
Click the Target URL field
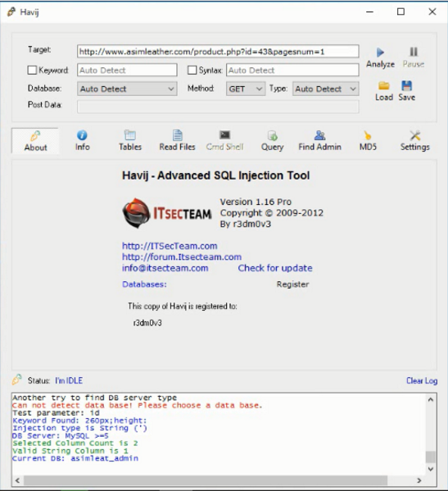[x=218, y=52]
